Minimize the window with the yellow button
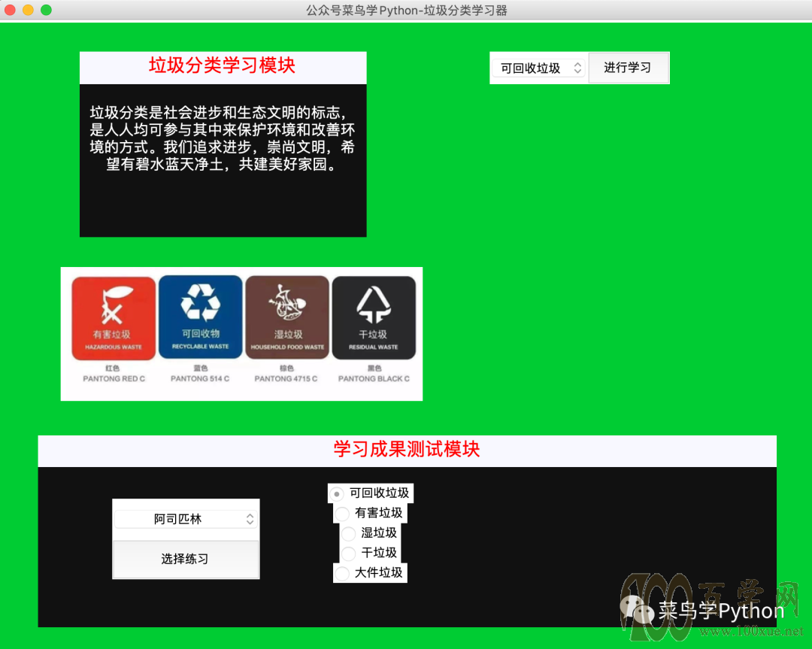This screenshot has width=812, height=649. tap(28, 10)
